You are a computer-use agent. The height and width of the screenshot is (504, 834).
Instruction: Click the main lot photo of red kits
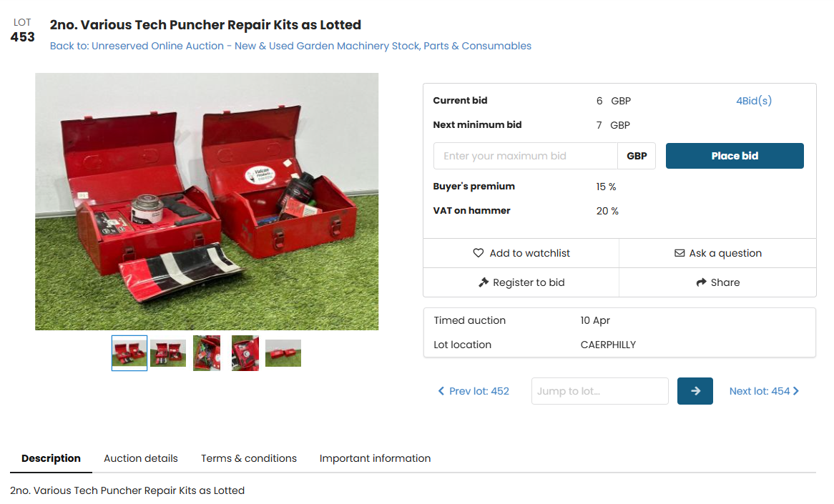[207, 202]
